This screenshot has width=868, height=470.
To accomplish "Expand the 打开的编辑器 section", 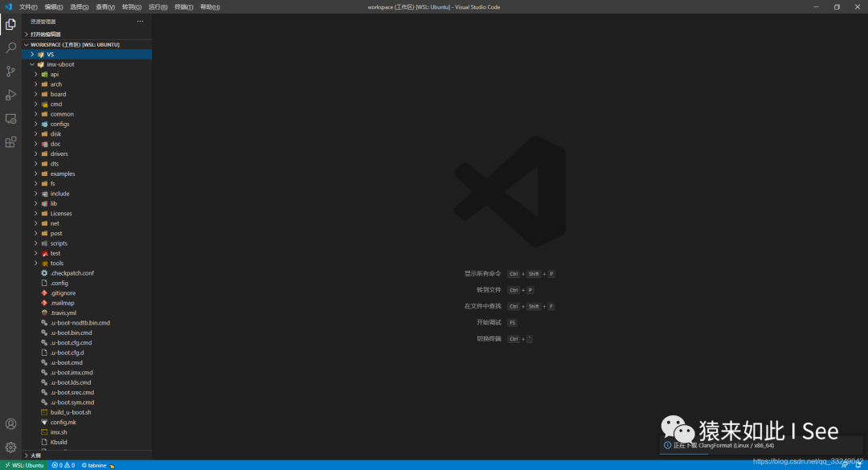I will pos(87,35).
